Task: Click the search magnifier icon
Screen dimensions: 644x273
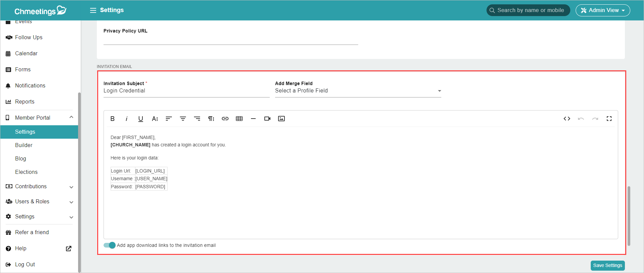Action: click(492, 10)
